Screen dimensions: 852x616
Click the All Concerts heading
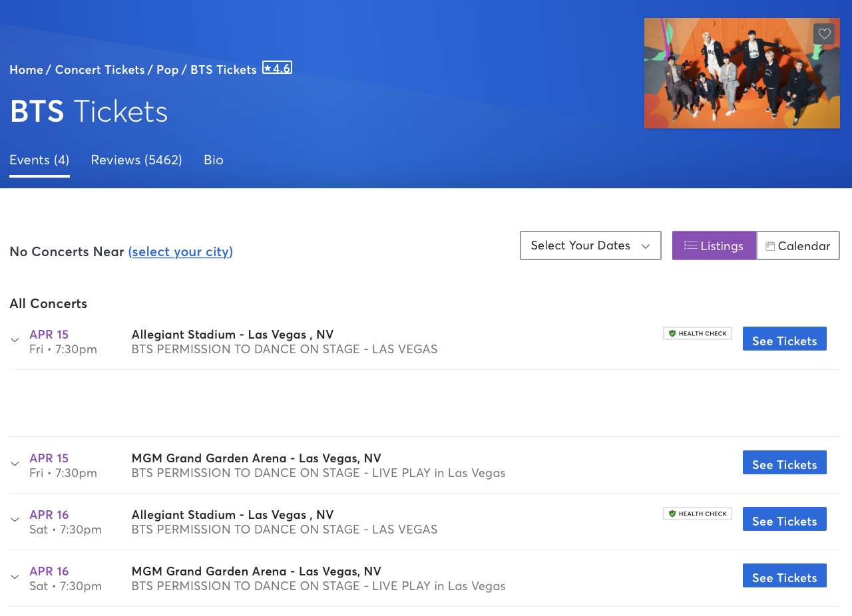click(48, 303)
